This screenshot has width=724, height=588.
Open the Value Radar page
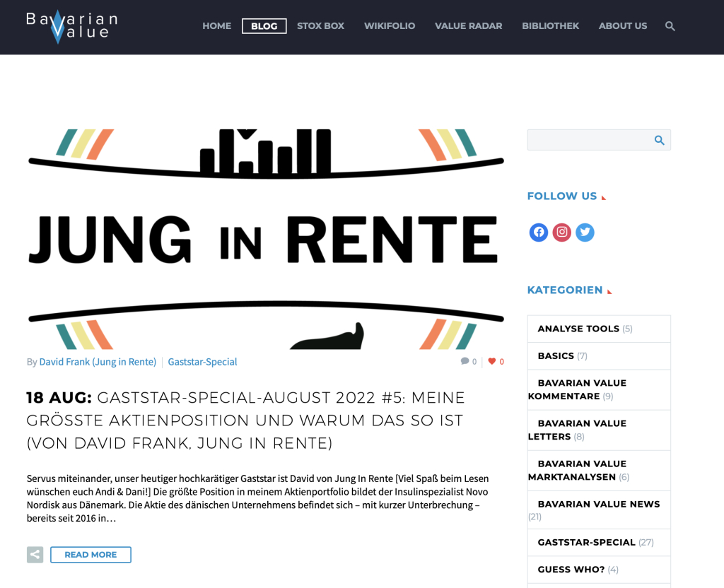coord(468,26)
